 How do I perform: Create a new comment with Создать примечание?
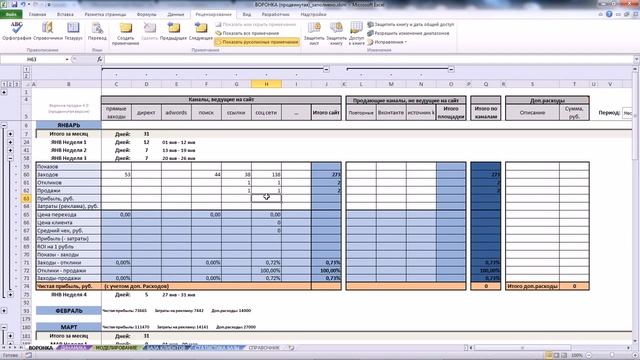(125, 33)
